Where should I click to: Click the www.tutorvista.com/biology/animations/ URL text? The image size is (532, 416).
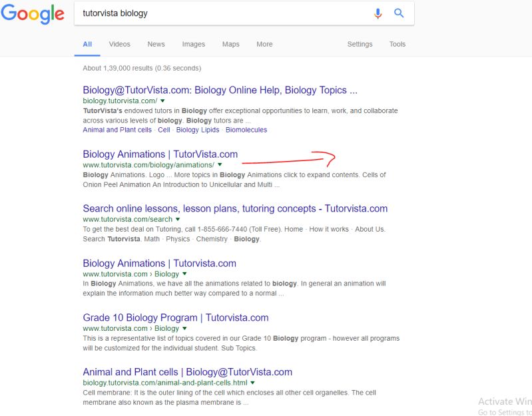coord(148,165)
